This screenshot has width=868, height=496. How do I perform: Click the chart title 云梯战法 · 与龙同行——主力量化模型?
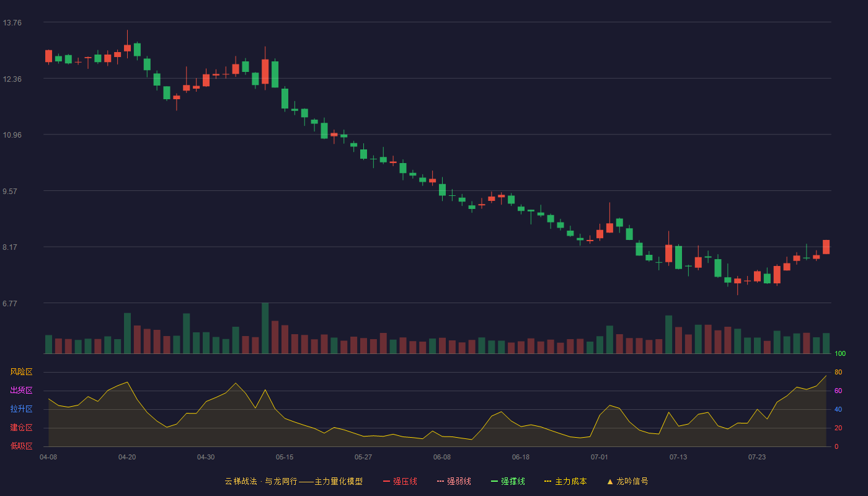point(294,481)
